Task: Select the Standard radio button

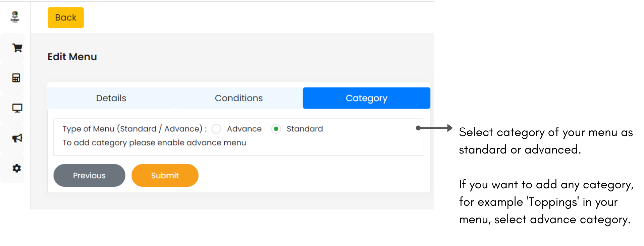Action: pyautogui.click(x=276, y=129)
